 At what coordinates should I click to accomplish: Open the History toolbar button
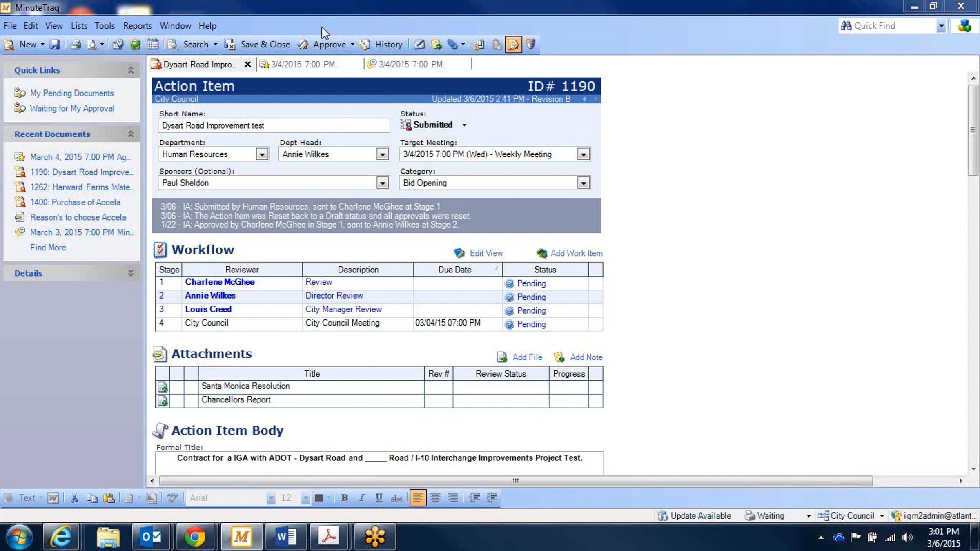pos(381,45)
